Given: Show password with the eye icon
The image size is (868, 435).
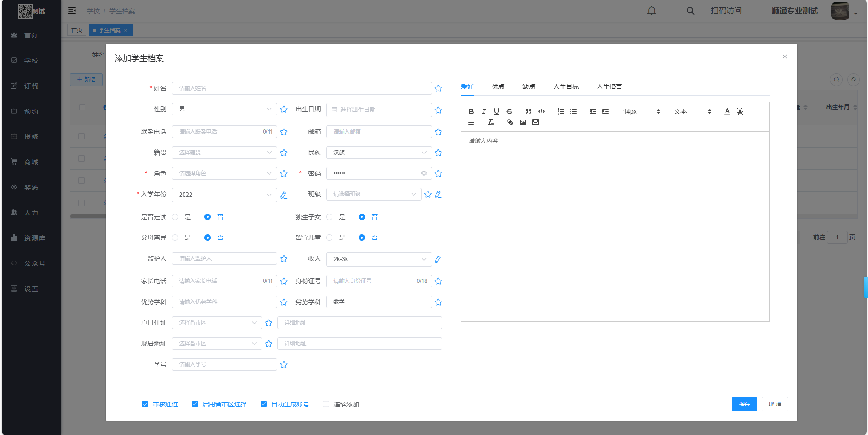Looking at the screenshot, I should 424,173.
